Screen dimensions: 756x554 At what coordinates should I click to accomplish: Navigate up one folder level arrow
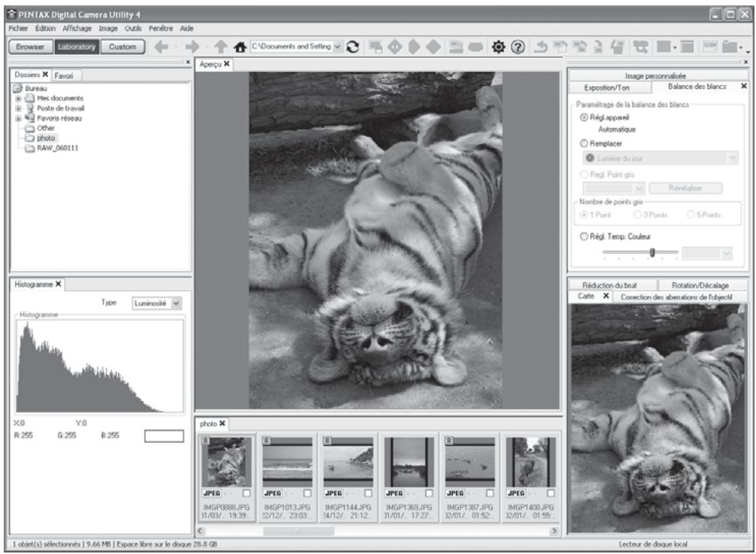tap(220, 46)
